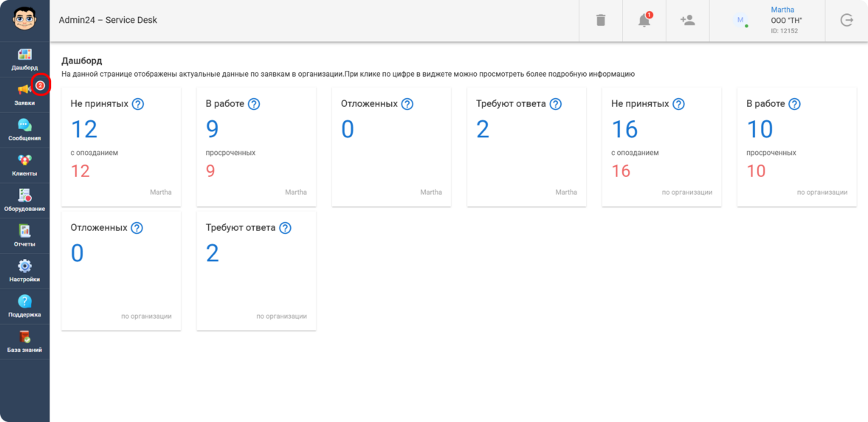Open the trash bin icon in header
The width and height of the screenshot is (868, 422).
pos(600,21)
